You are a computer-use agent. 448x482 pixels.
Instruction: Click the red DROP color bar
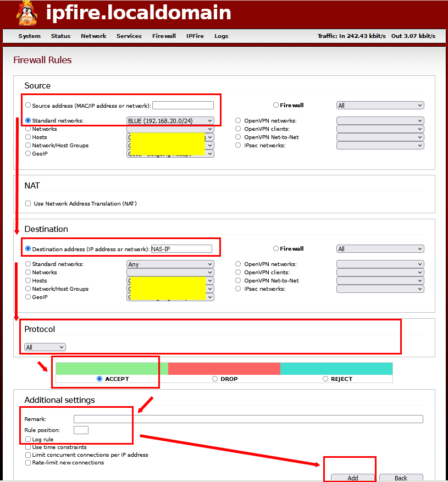coord(224,369)
